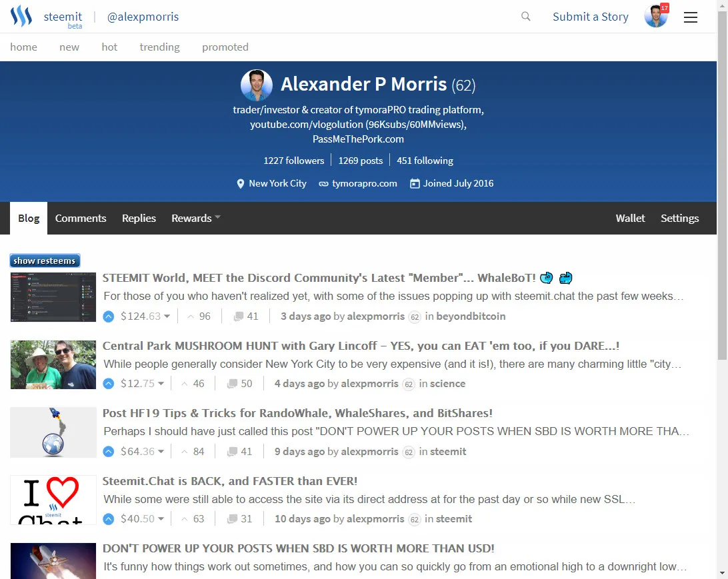Open the Wallet tab
The width and height of the screenshot is (728, 579).
tap(630, 218)
